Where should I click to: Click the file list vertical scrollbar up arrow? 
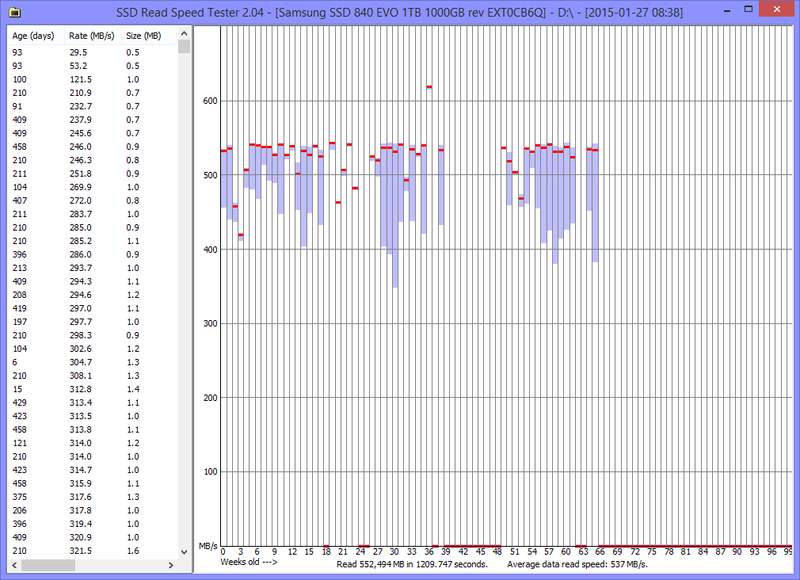tap(184, 34)
